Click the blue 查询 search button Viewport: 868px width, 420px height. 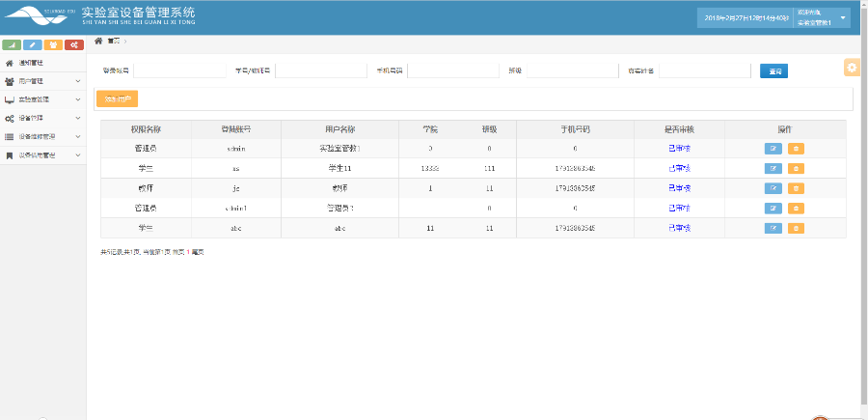click(x=773, y=71)
